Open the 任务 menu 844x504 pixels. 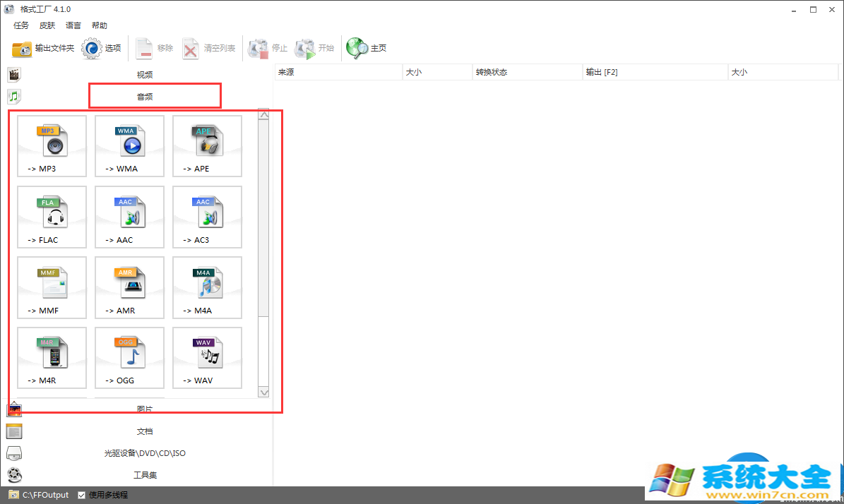pos(21,25)
